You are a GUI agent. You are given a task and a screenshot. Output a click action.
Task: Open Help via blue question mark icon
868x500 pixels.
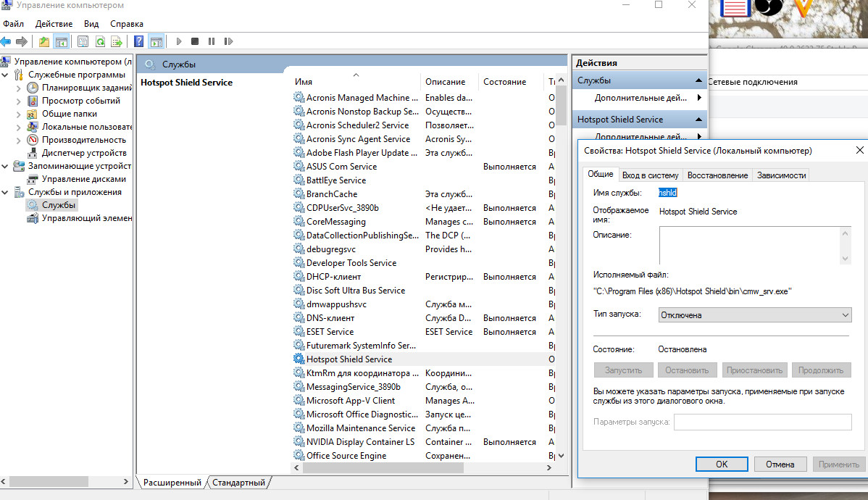click(x=139, y=41)
